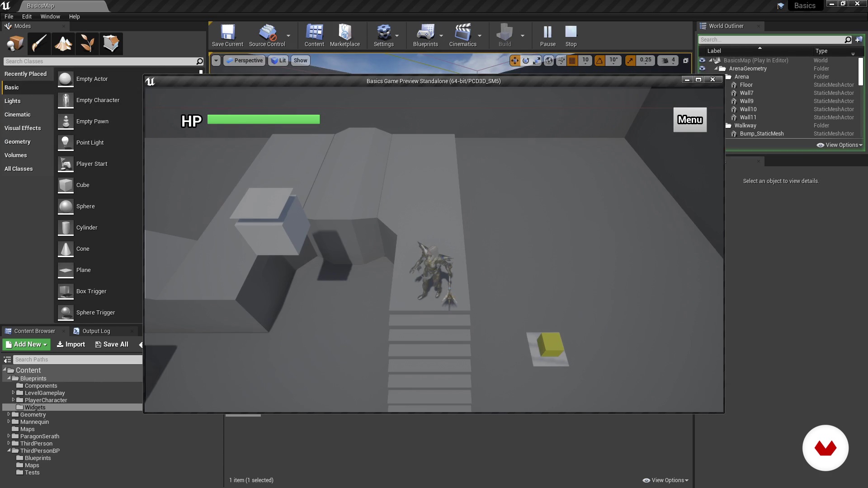
Task: Click the Save All button
Action: click(112, 344)
